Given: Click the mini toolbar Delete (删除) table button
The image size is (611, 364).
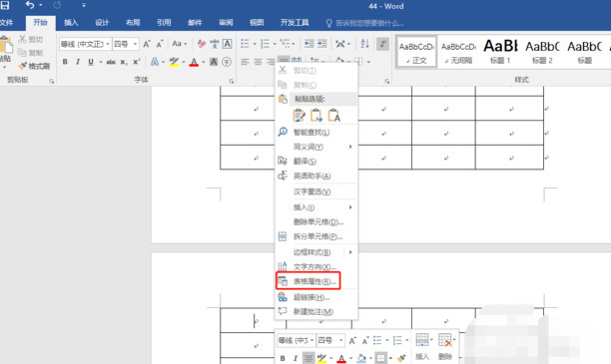Looking at the screenshot, I should tap(445, 346).
